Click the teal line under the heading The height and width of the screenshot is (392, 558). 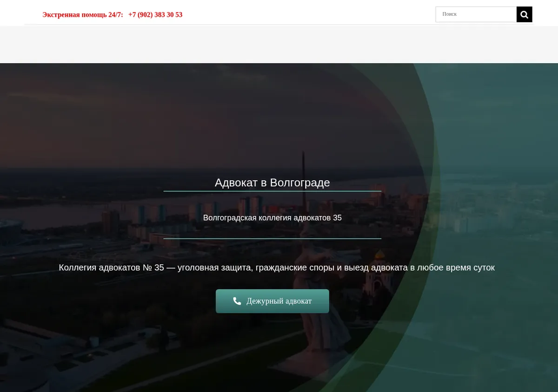(x=272, y=191)
